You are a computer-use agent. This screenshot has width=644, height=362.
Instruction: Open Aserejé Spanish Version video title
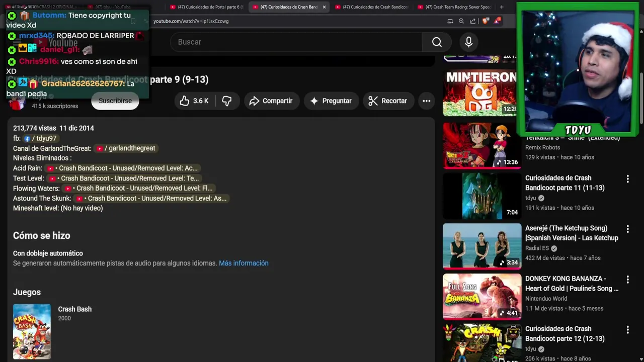click(572, 233)
